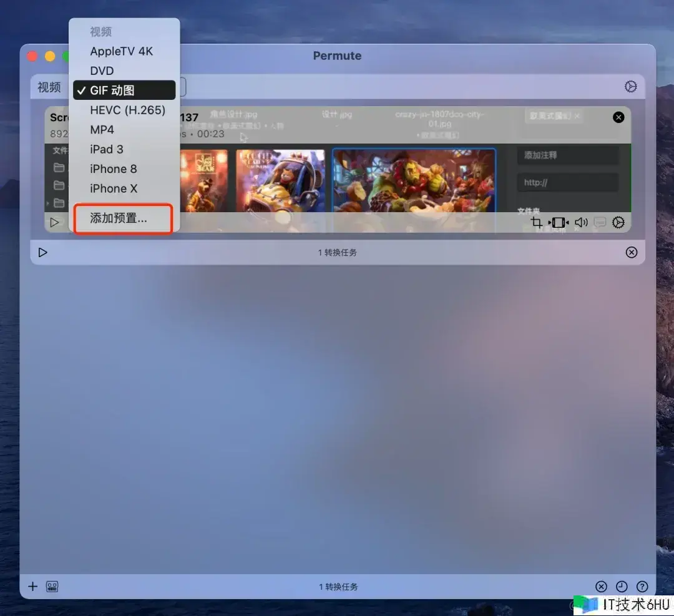Open group settings gear next to 视频 header
This screenshot has height=616, width=674.
click(631, 87)
